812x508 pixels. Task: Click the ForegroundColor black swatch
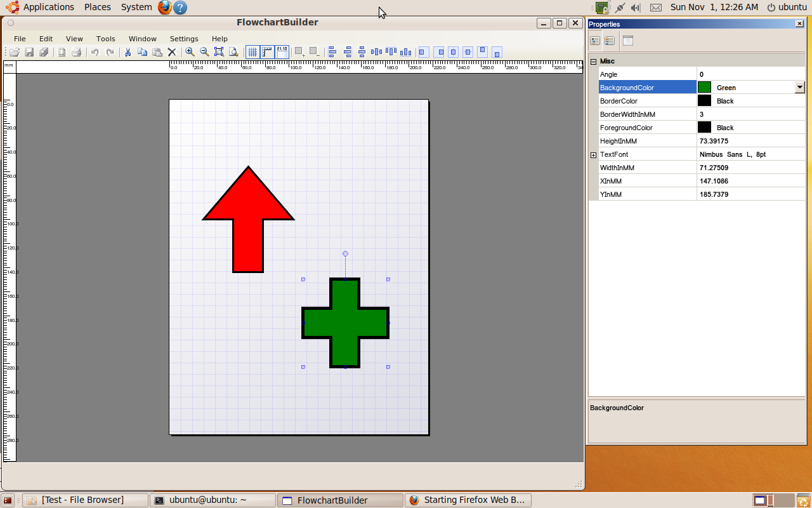(704, 128)
